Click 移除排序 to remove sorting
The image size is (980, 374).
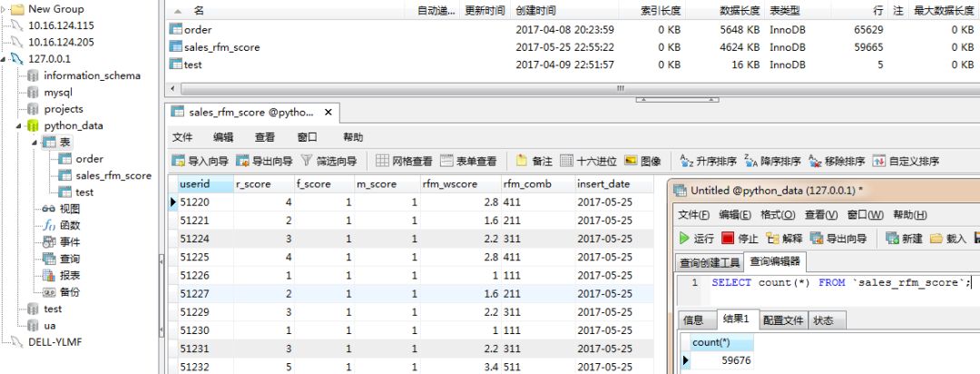point(837,161)
